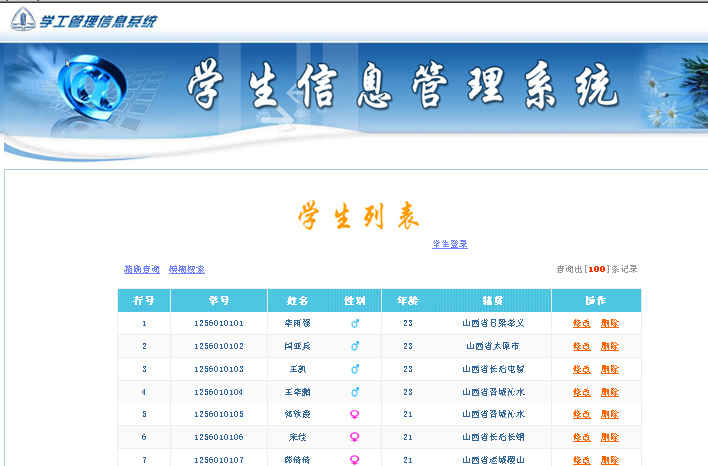The height and width of the screenshot is (466, 708).
Task: Edit the record for student 1256010103
Action: pos(582,369)
